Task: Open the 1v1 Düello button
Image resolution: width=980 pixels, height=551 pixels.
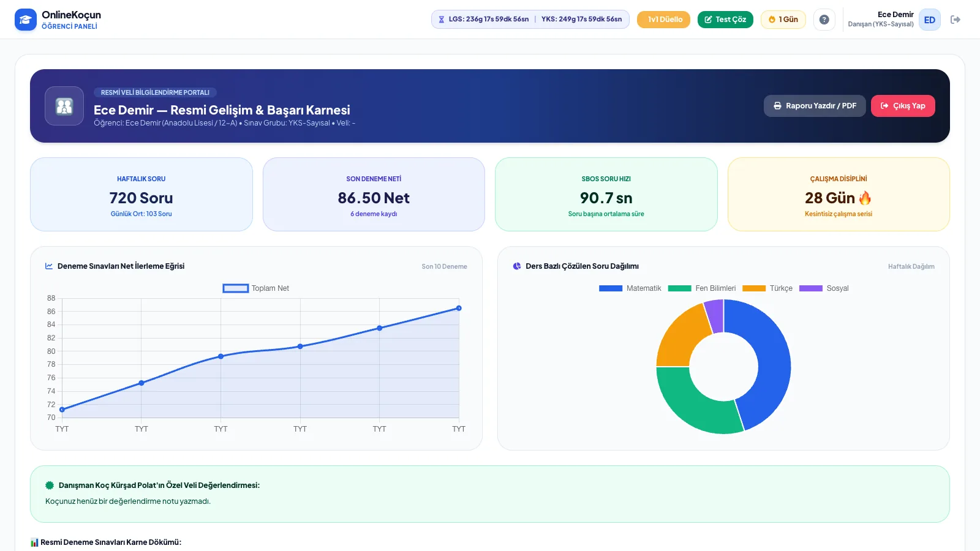Action: click(x=663, y=20)
